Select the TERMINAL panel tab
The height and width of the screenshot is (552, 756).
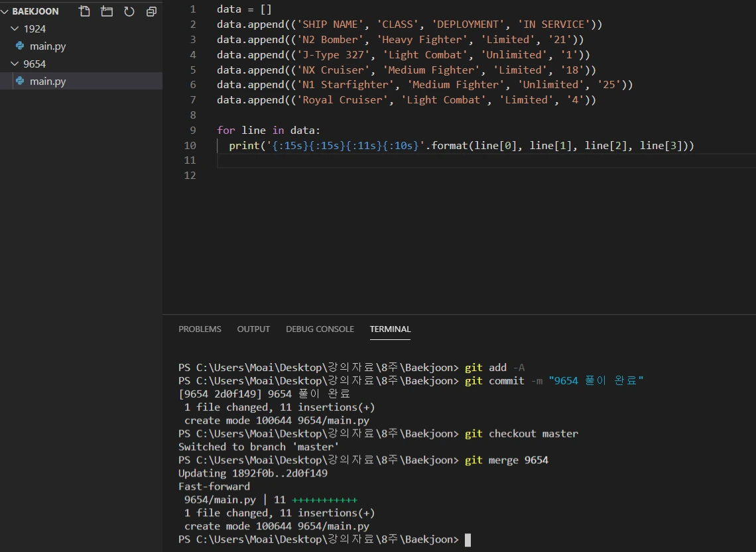(x=390, y=329)
